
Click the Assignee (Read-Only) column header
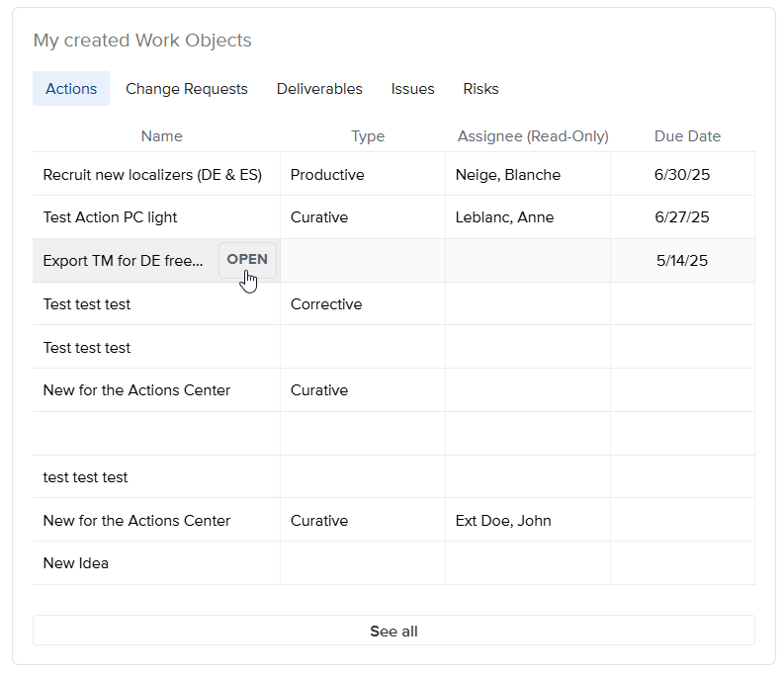click(533, 136)
